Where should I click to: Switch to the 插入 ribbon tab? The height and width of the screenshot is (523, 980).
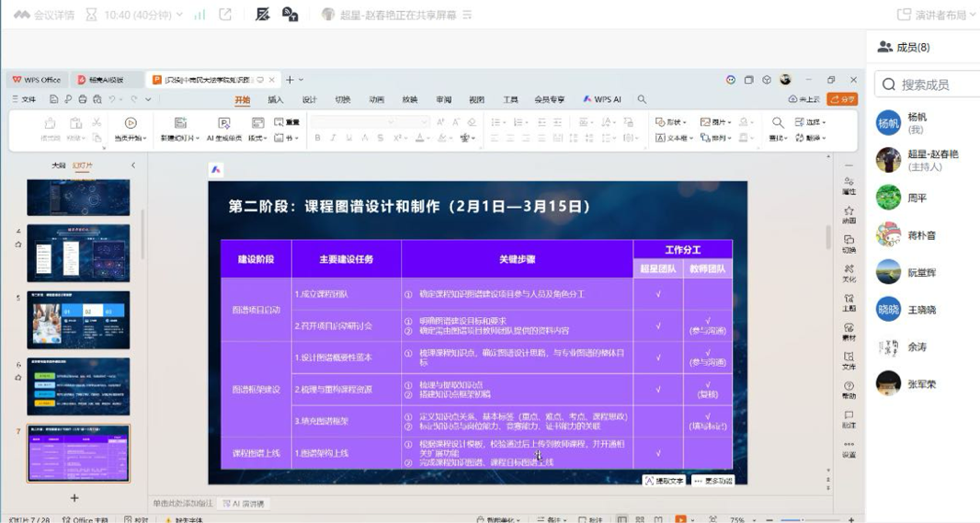(x=275, y=99)
